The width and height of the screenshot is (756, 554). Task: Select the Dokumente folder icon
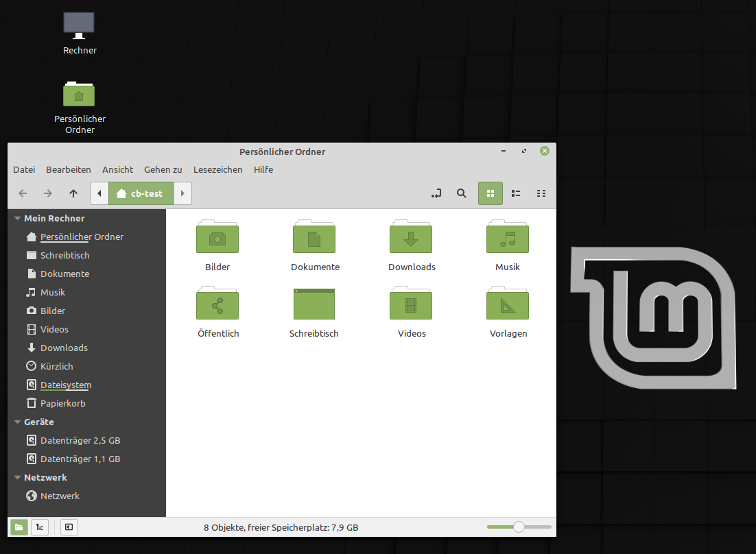(314, 237)
